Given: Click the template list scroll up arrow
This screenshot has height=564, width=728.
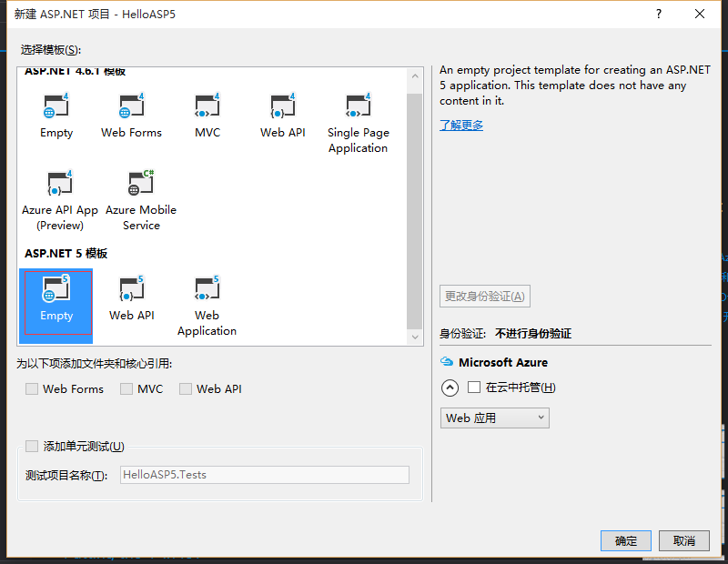Looking at the screenshot, I should coord(415,76).
